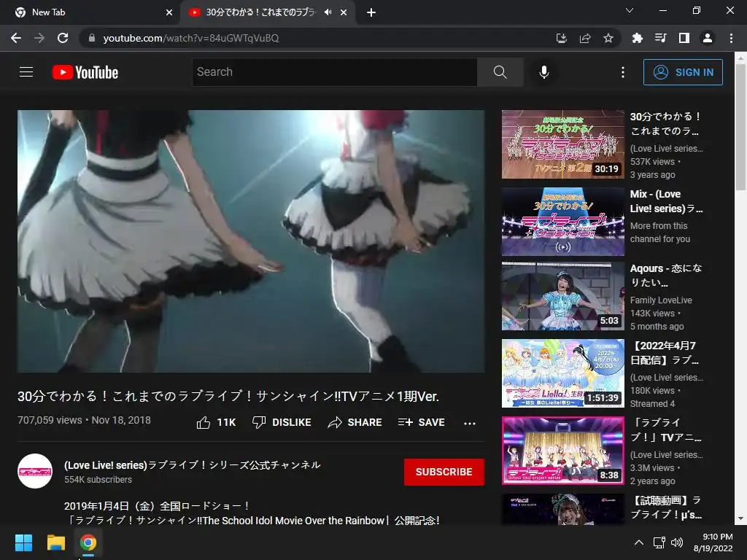Go back in browser history

coord(16,38)
